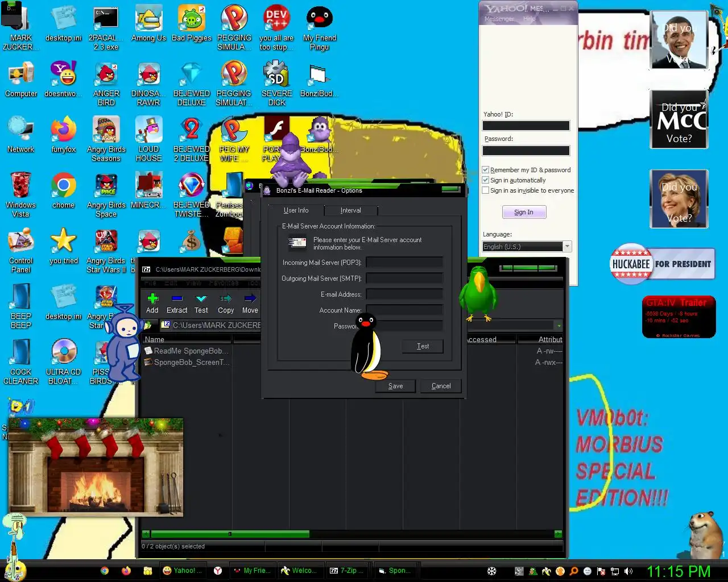
Task: Toggle Remember my ID & password
Action: click(485, 170)
